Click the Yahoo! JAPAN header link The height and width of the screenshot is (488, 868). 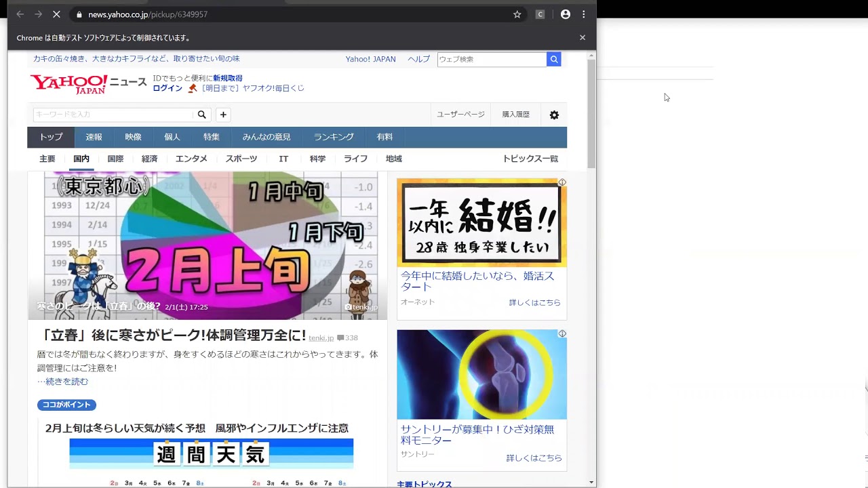click(x=370, y=60)
